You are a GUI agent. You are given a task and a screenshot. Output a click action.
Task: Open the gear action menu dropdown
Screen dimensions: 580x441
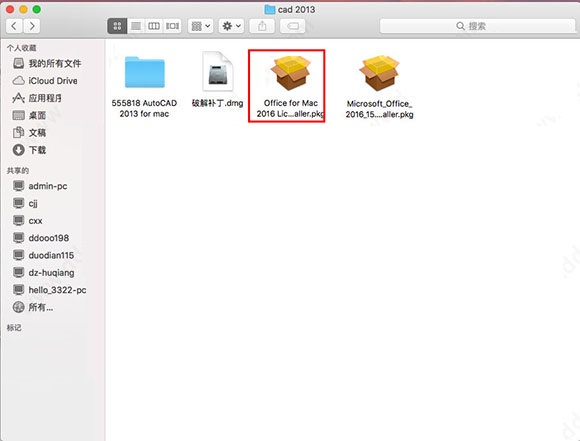[231, 26]
